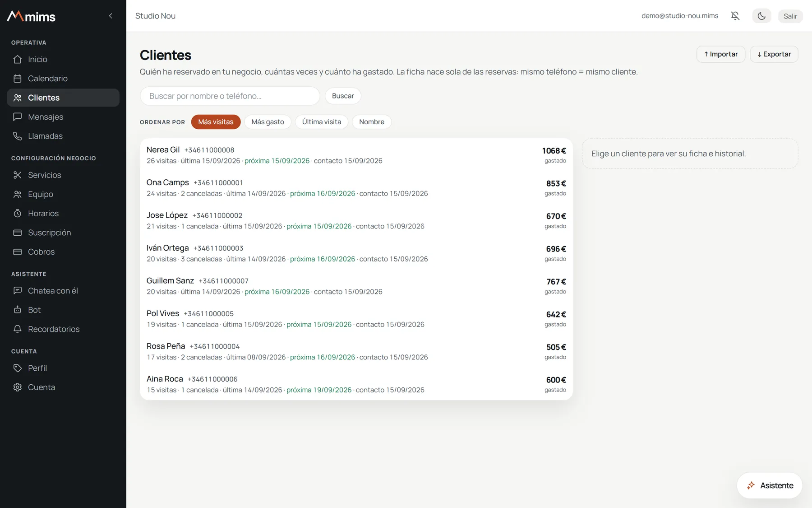Open Recordatorios bell icon
The height and width of the screenshot is (508, 812).
click(x=18, y=329)
